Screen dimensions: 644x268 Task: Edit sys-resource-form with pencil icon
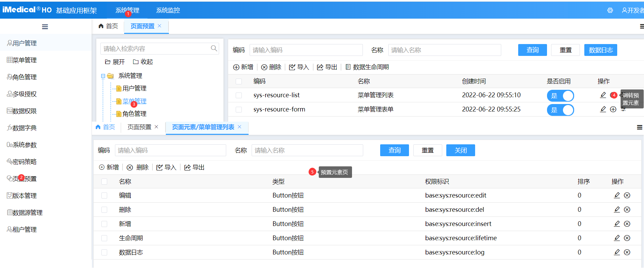[x=603, y=109]
